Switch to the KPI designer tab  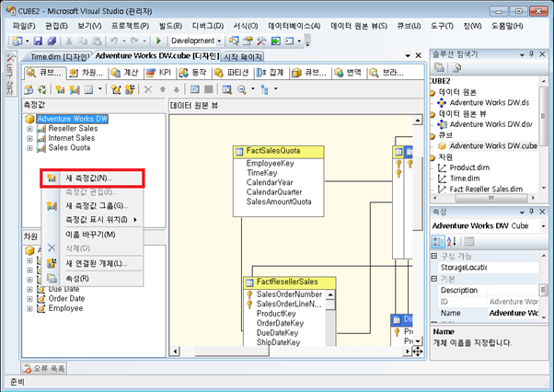[159, 73]
